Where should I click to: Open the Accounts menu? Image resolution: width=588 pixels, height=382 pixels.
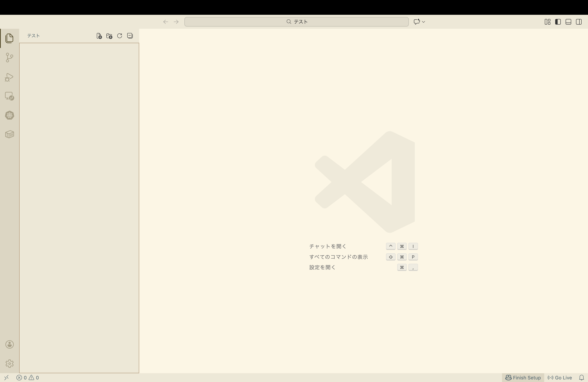(9, 344)
